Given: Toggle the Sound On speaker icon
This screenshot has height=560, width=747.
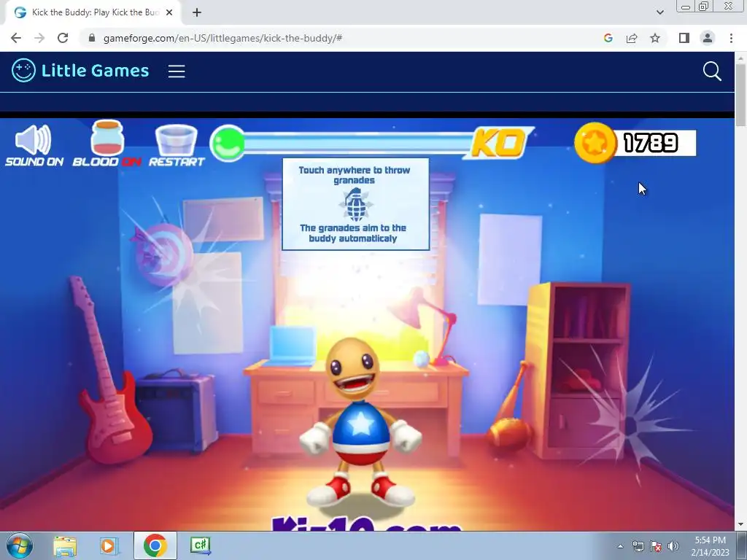Looking at the screenshot, I should coord(34,139).
